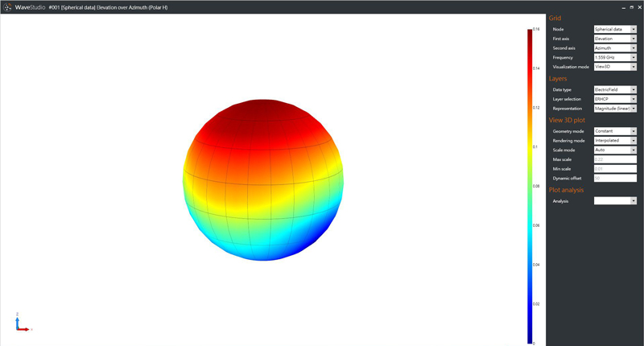644x346 pixels.
Task: Click the Max scale input field
Action: (x=615, y=159)
